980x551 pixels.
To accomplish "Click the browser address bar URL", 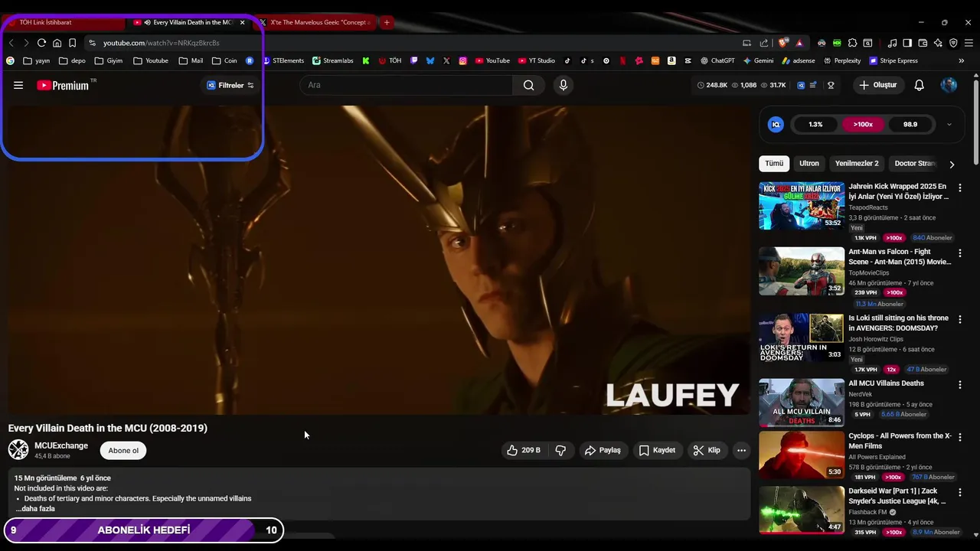I will tap(161, 43).
